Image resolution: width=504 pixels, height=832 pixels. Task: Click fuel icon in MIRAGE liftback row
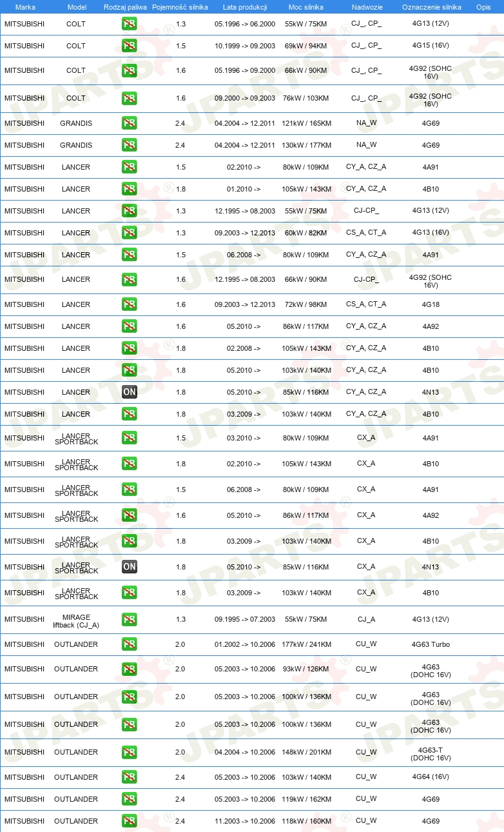(130, 619)
